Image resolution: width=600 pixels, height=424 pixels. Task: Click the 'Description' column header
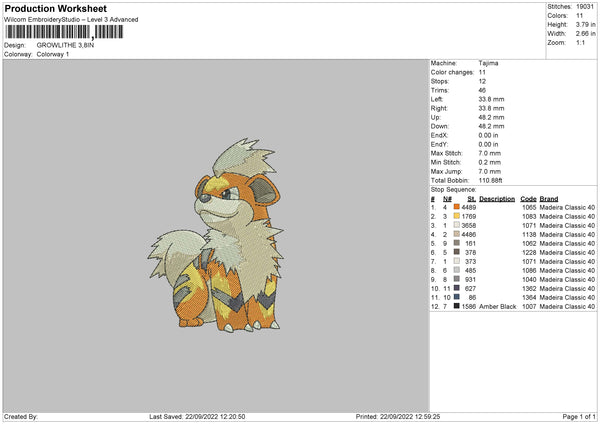click(497, 199)
